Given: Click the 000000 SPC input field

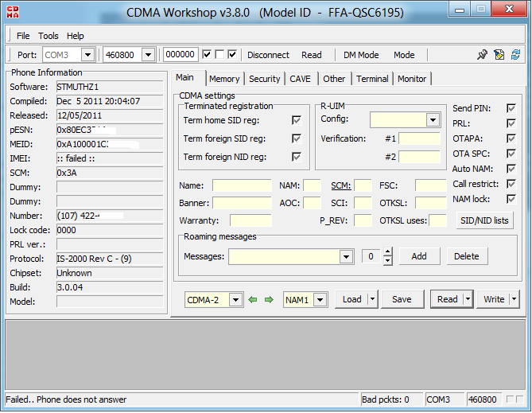Looking at the screenshot, I should click(x=181, y=54).
